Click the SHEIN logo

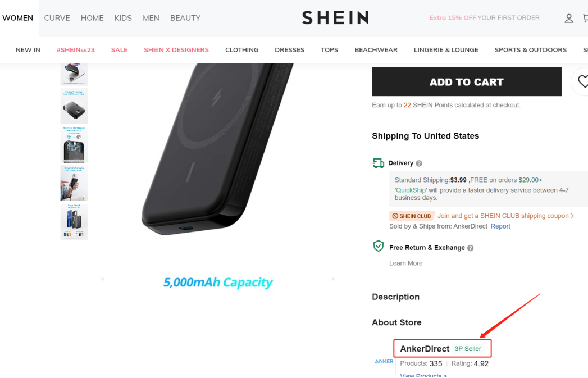click(335, 17)
